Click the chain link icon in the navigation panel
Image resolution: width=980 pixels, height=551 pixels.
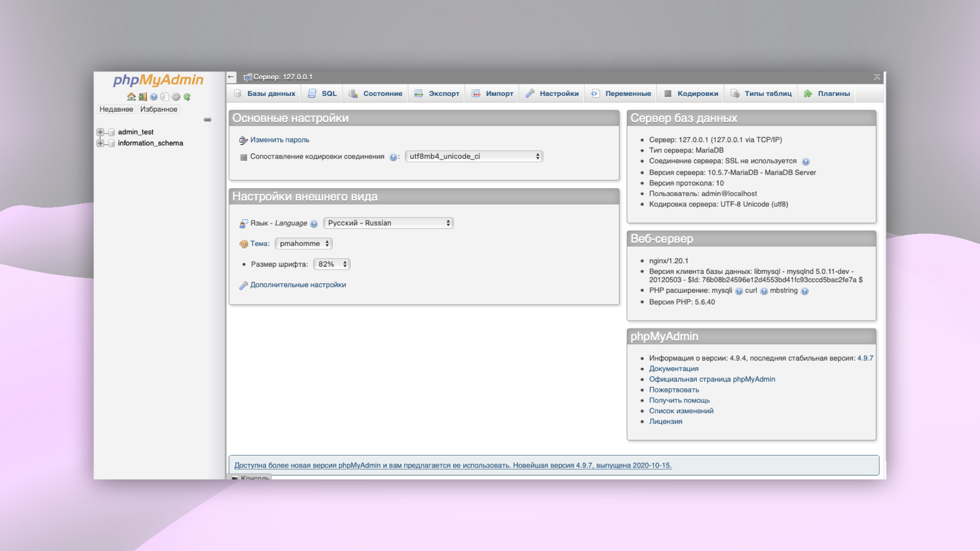(x=208, y=119)
